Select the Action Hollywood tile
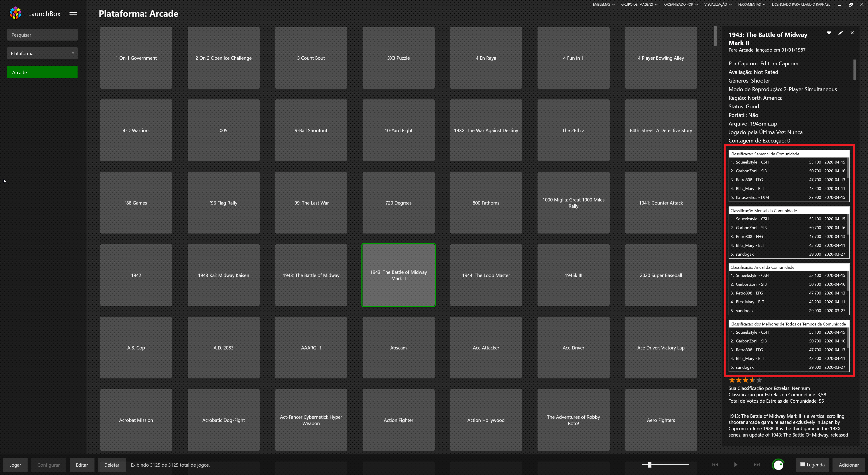The height and width of the screenshot is (475, 868). [x=486, y=420]
